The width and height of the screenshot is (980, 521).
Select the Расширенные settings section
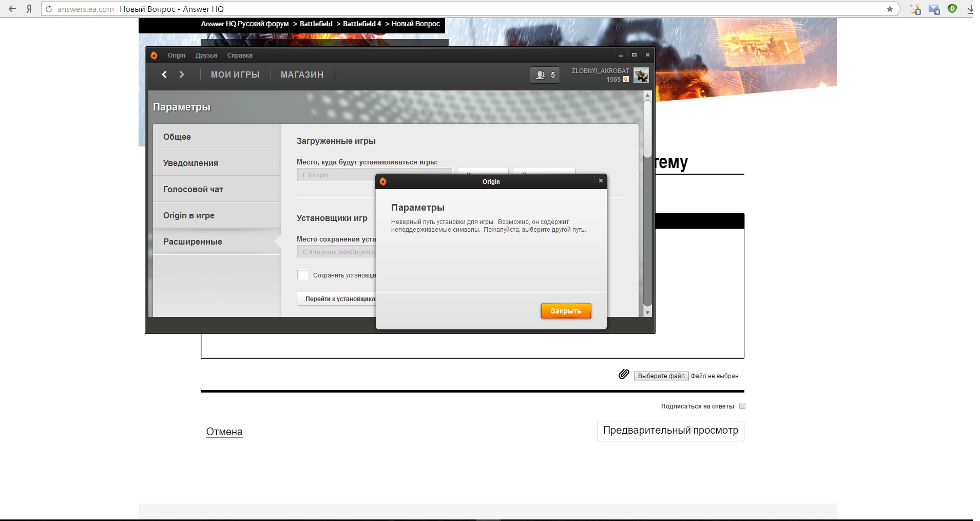point(217,241)
